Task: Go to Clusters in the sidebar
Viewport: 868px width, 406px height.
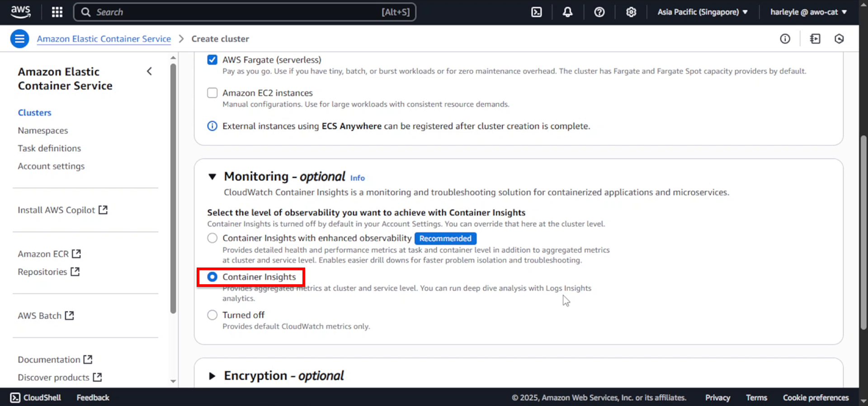Action: (35, 113)
